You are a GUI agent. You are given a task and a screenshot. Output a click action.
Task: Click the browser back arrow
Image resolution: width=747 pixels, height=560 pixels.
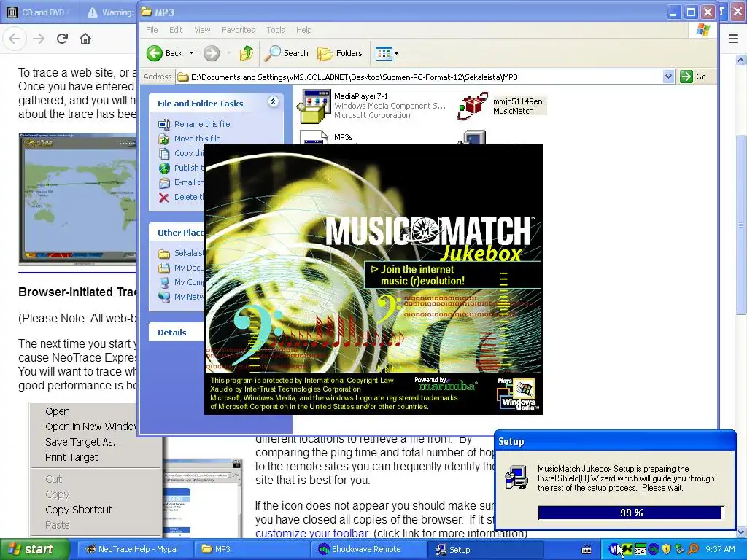tap(15, 39)
